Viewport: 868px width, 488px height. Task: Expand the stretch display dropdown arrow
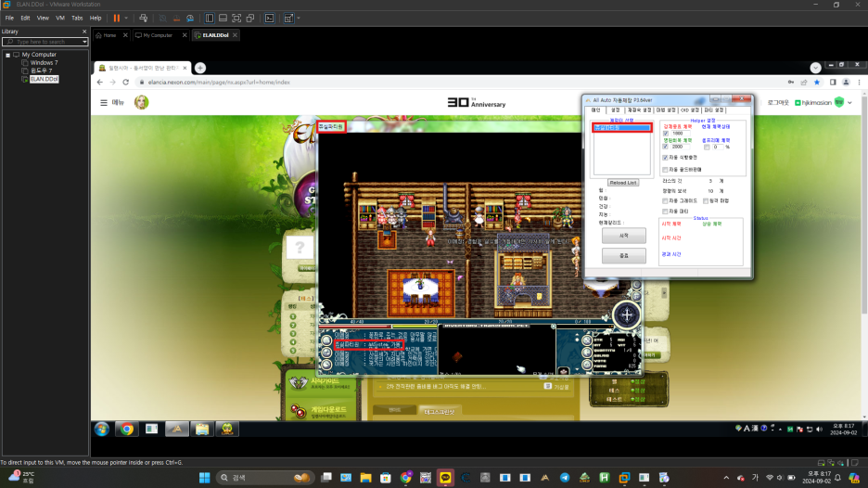point(299,19)
